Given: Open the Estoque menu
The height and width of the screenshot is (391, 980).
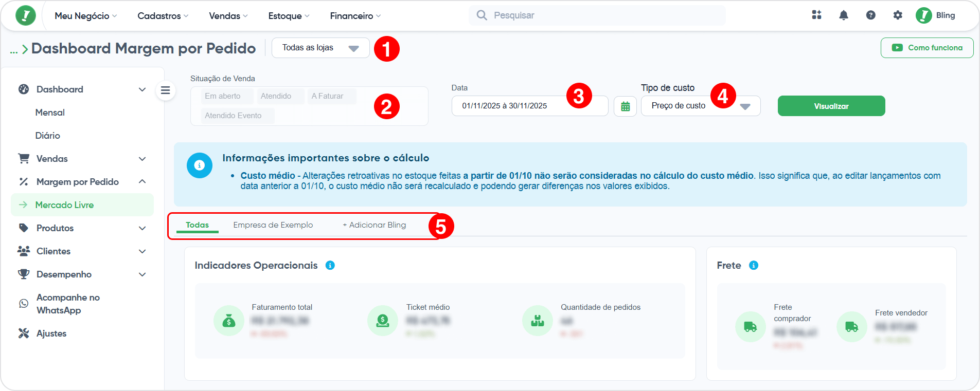Looking at the screenshot, I should (x=289, y=16).
